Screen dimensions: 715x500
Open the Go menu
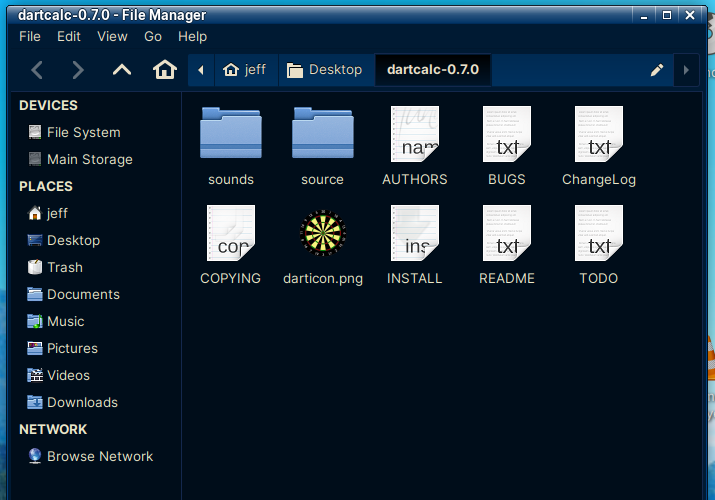(153, 36)
